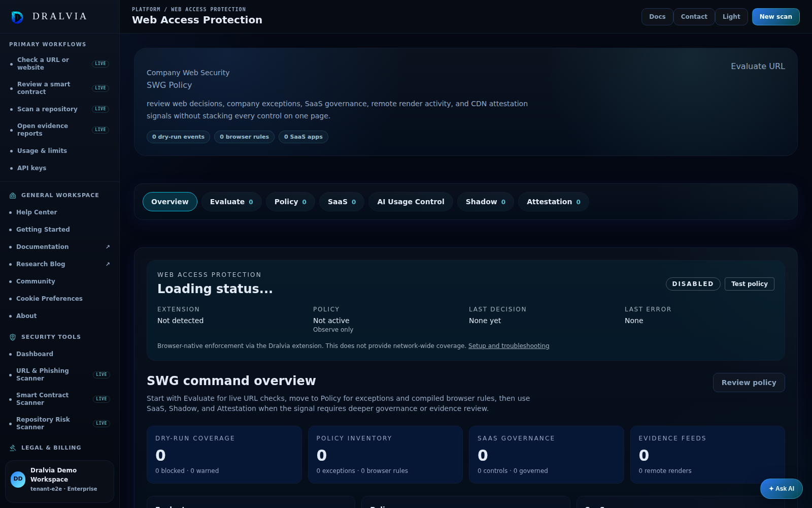Click the Platform breadcrumb
The width and height of the screenshot is (812, 508).
tap(146, 10)
